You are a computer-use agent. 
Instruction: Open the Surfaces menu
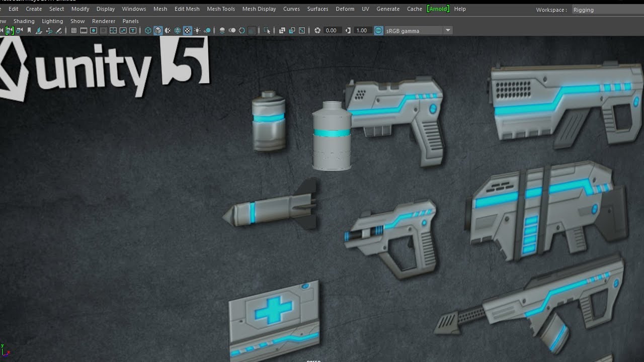coord(317,9)
